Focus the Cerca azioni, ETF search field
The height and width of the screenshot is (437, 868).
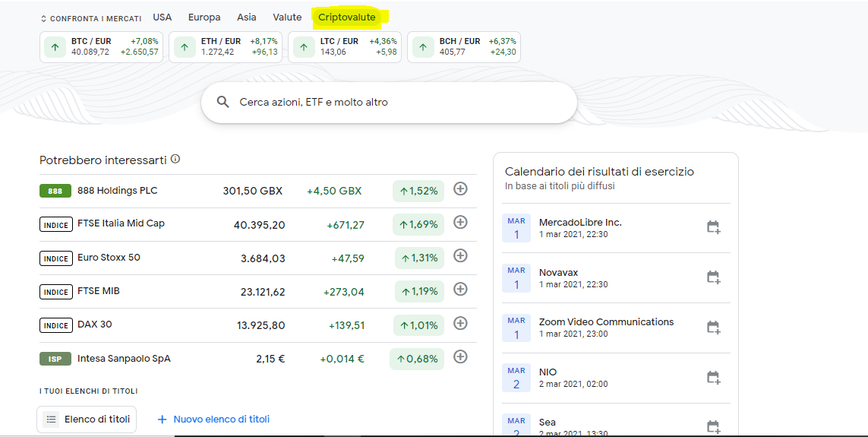coord(389,103)
